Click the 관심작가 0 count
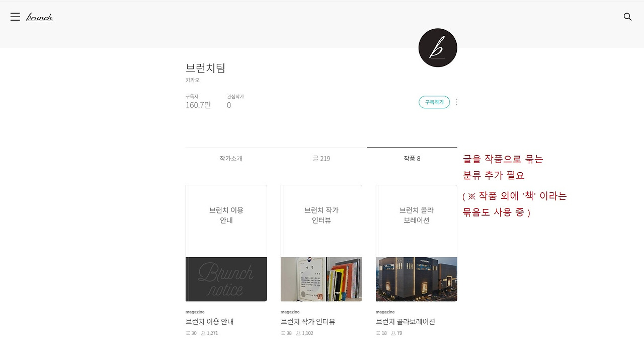 tap(235, 102)
